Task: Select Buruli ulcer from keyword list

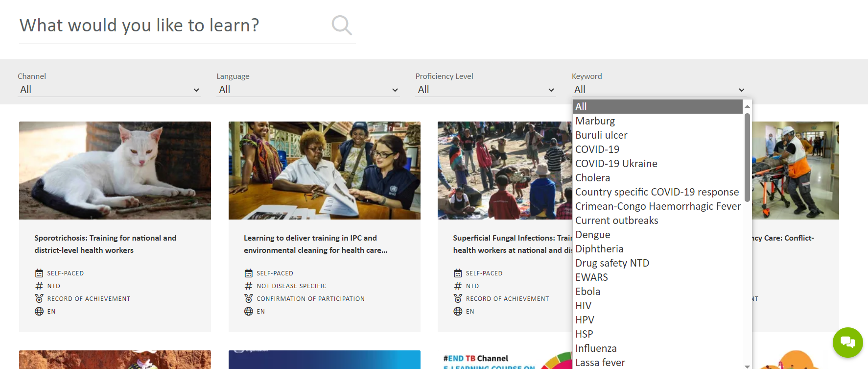Action: pyautogui.click(x=657, y=135)
